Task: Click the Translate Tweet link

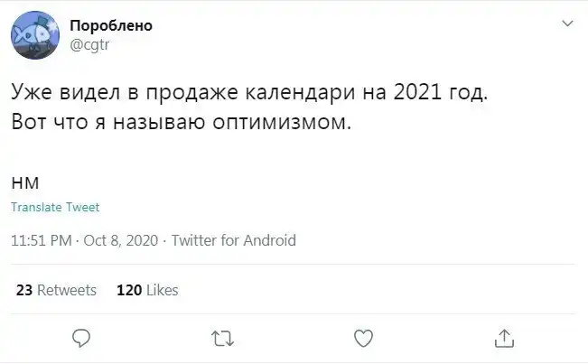Action: (55, 207)
